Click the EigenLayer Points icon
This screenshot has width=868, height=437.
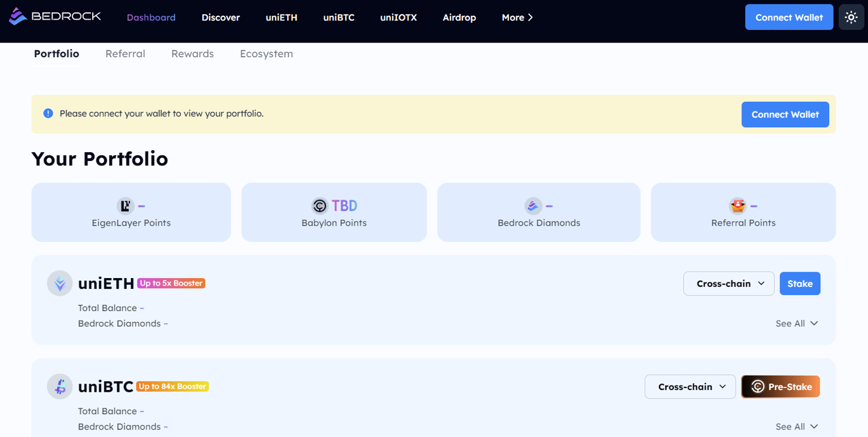click(125, 205)
